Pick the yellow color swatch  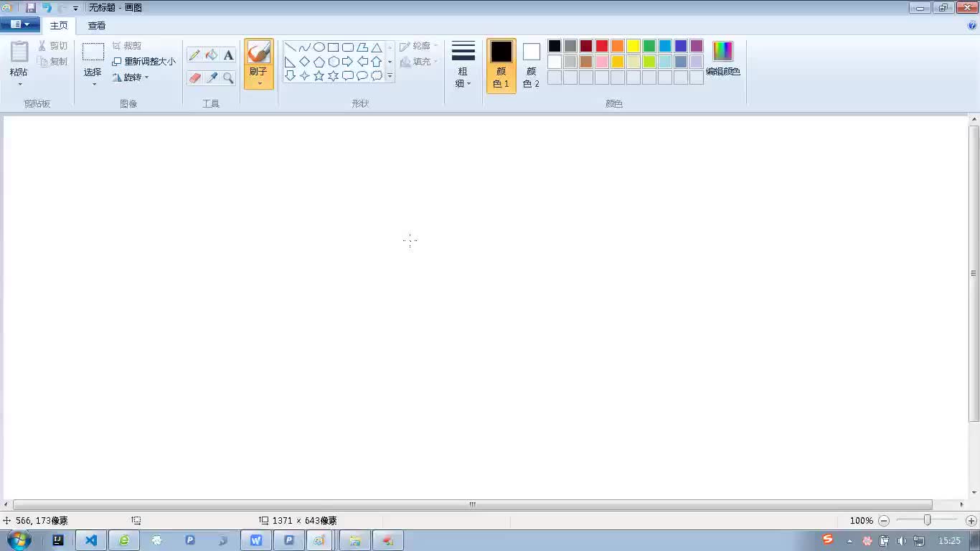point(633,46)
